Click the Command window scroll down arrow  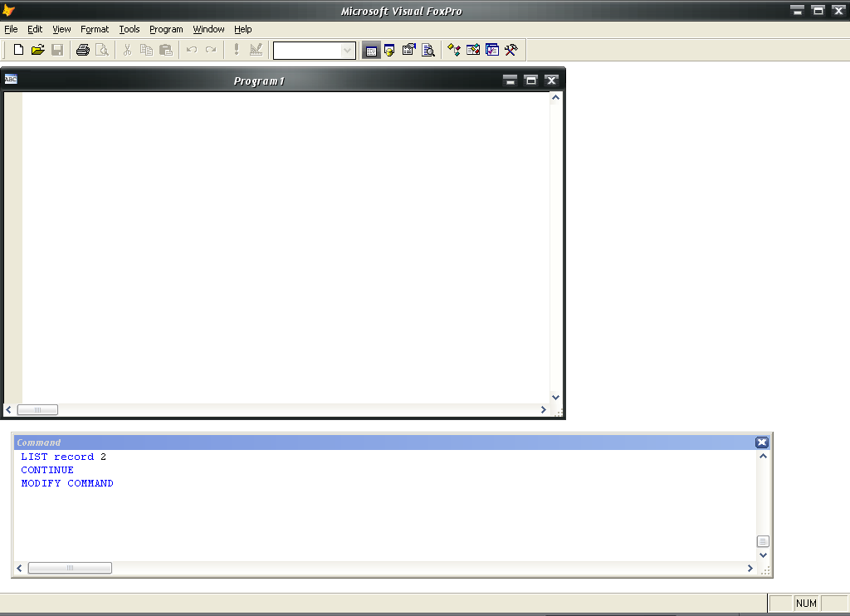coord(764,555)
